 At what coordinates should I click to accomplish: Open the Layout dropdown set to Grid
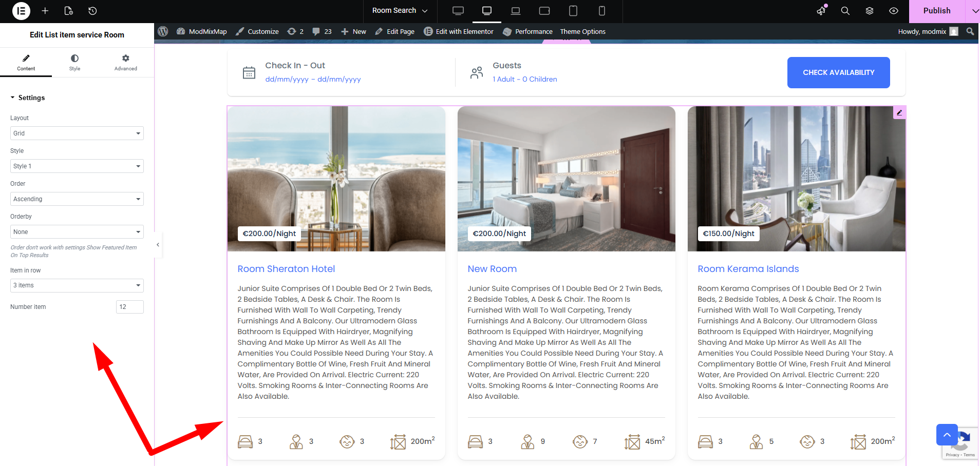point(77,133)
